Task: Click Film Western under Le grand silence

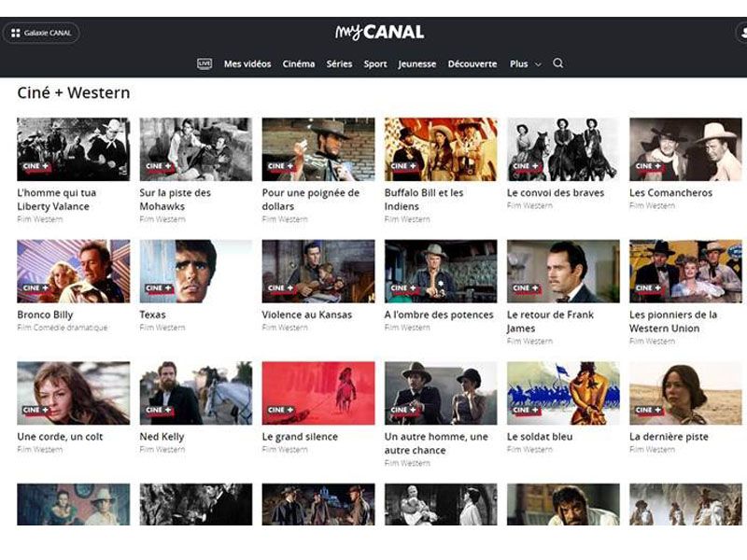Action: click(285, 450)
